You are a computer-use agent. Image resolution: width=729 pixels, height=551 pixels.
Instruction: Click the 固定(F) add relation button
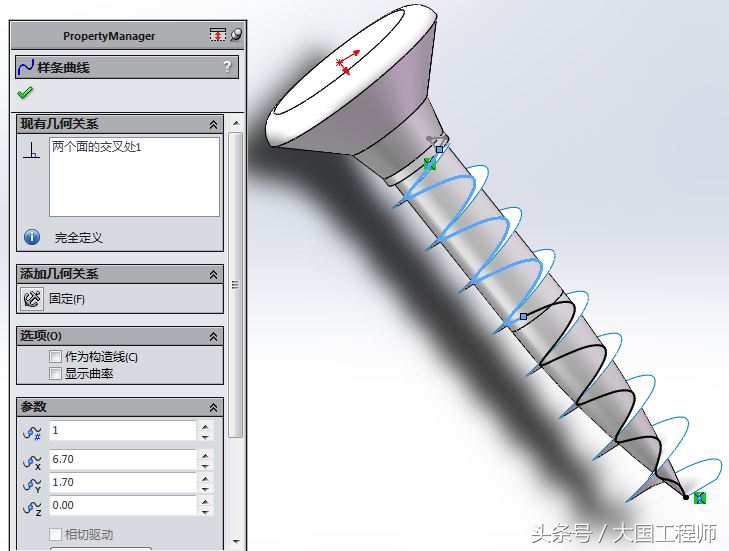coord(67,299)
